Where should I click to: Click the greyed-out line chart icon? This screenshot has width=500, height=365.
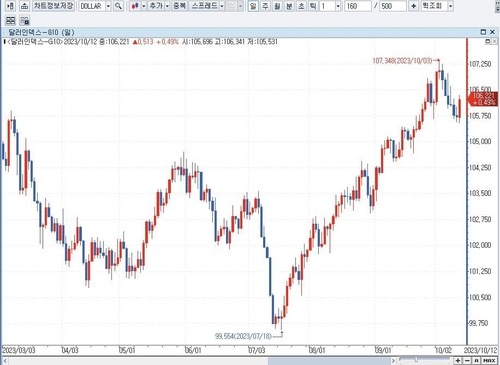(232, 6)
